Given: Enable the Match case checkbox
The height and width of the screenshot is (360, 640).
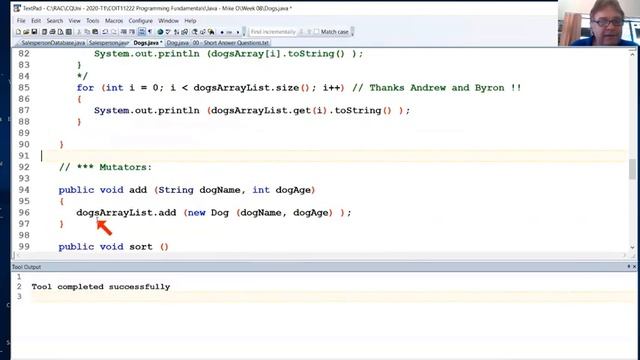Looking at the screenshot, I should [317, 32].
